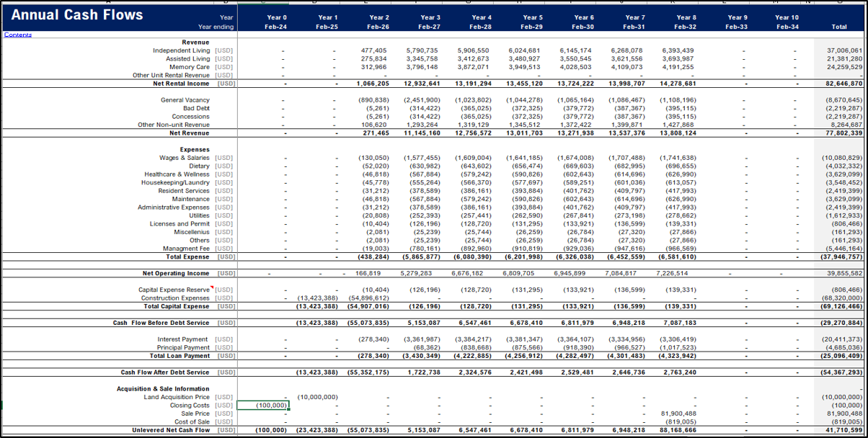Select the Year 5 column header

533,17
